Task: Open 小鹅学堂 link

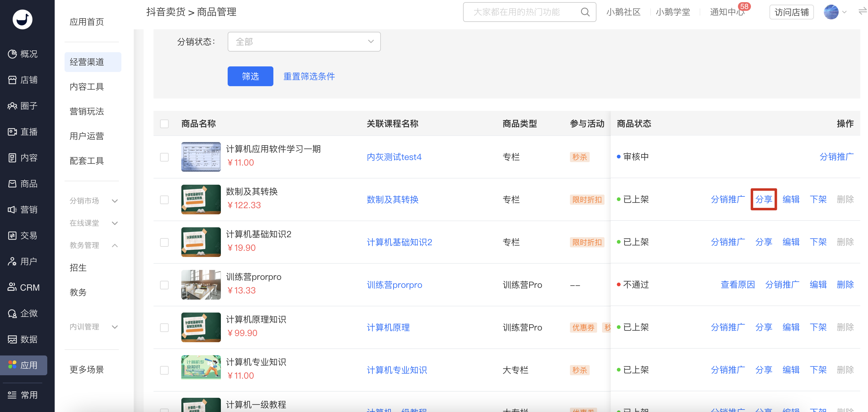Action: click(673, 12)
